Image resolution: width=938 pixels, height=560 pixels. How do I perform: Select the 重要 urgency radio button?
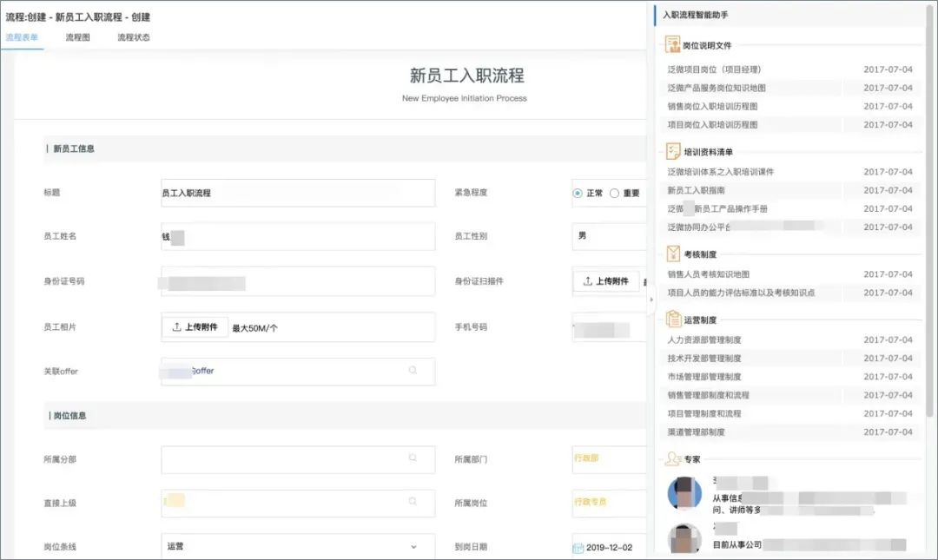[x=614, y=194]
